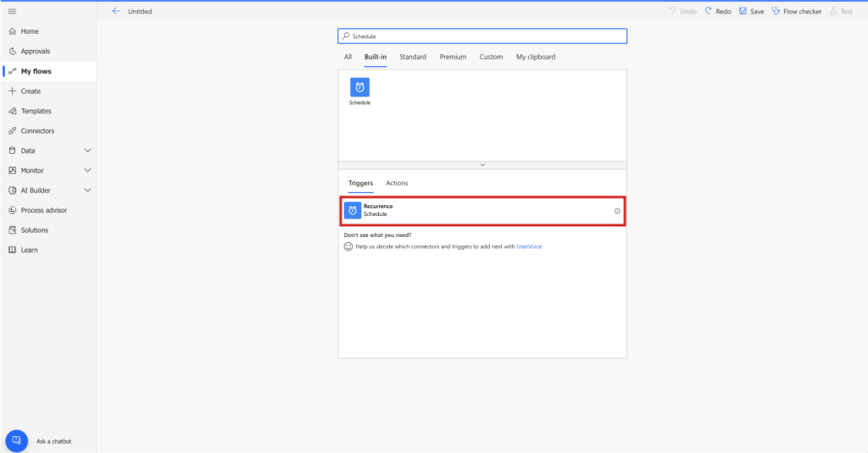
Task: Click the Process advisor label
Action: click(x=44, y=210)
